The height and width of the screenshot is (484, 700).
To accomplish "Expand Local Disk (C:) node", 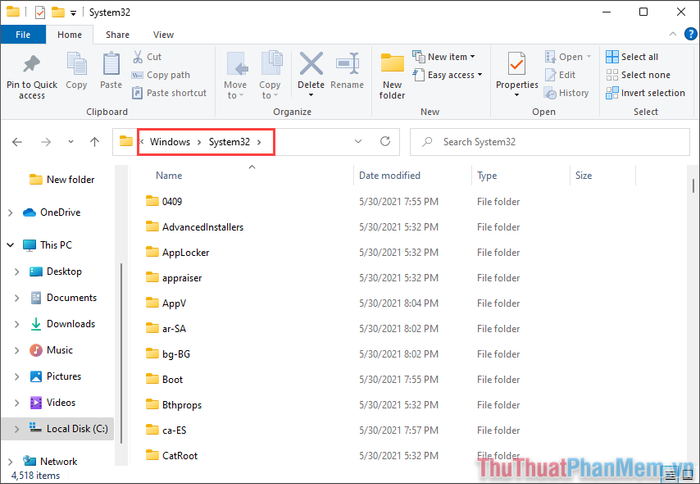I will (x=17, y=429).
